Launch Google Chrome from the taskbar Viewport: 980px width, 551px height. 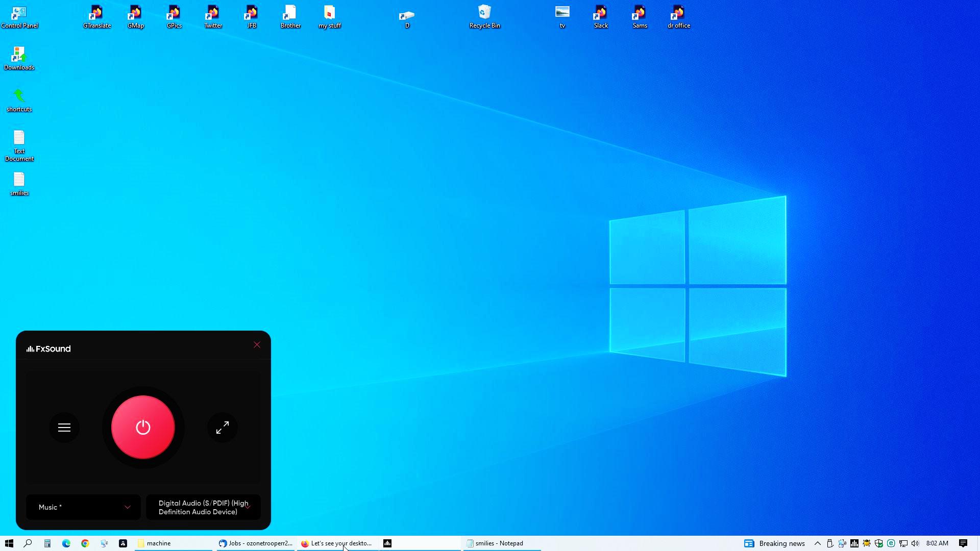tap(85, 543)
